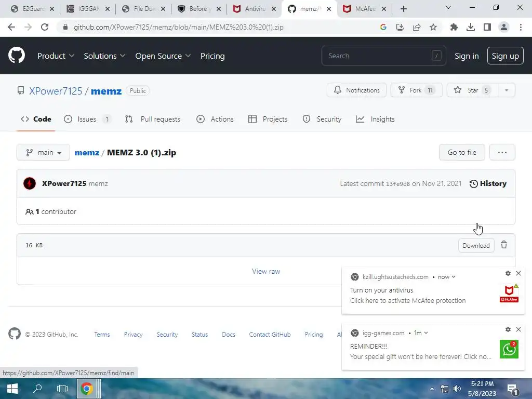Click the GitHub search field
532x399 pixels.
(383, 56)
